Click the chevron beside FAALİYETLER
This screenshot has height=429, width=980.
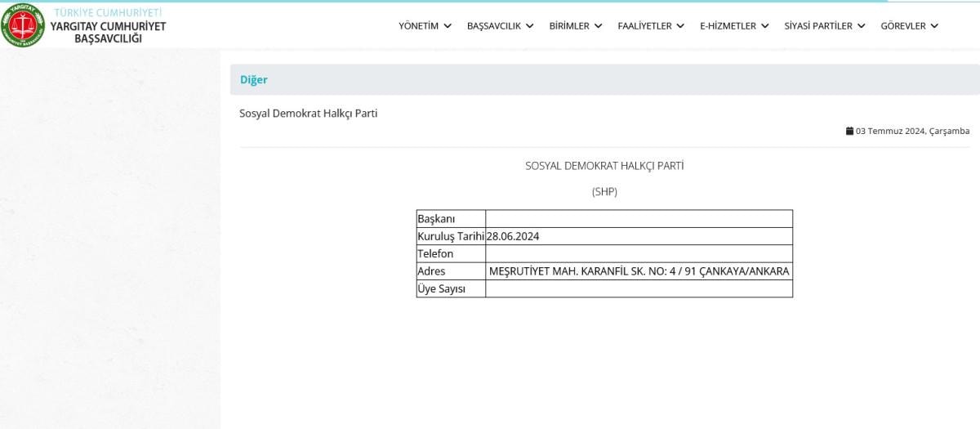click(680, 26)
